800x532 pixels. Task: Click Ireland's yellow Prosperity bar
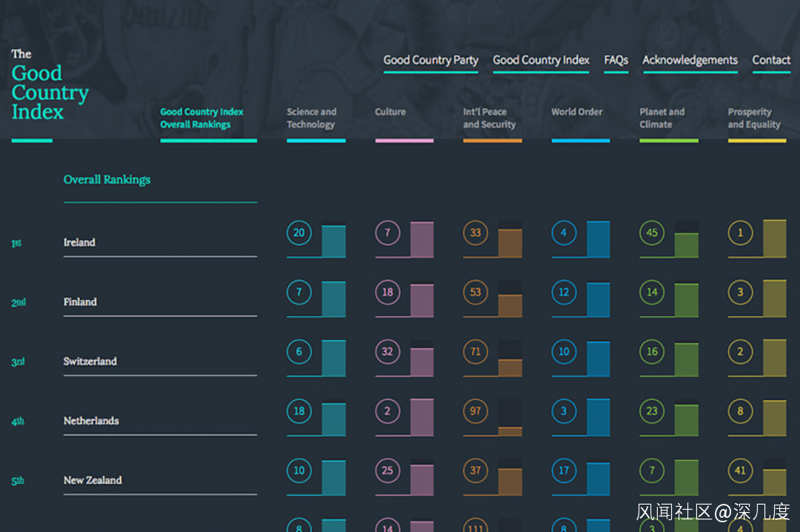click(775, 239)
